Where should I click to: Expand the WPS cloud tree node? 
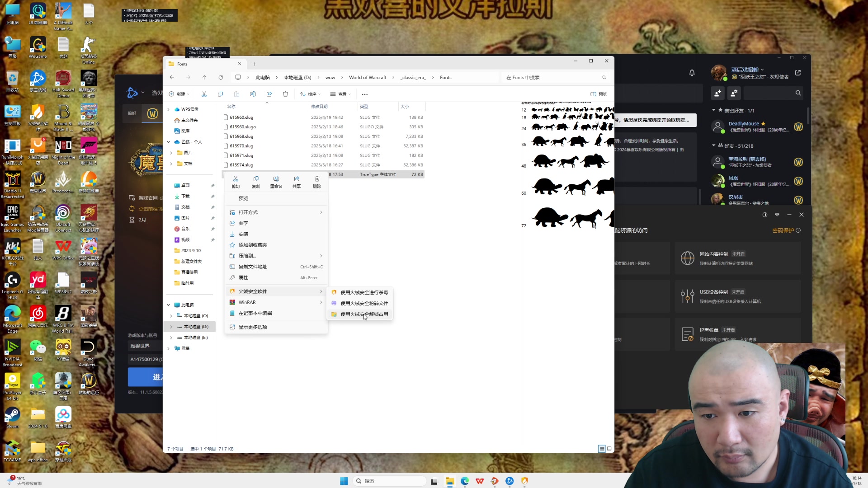click(169, 109)
